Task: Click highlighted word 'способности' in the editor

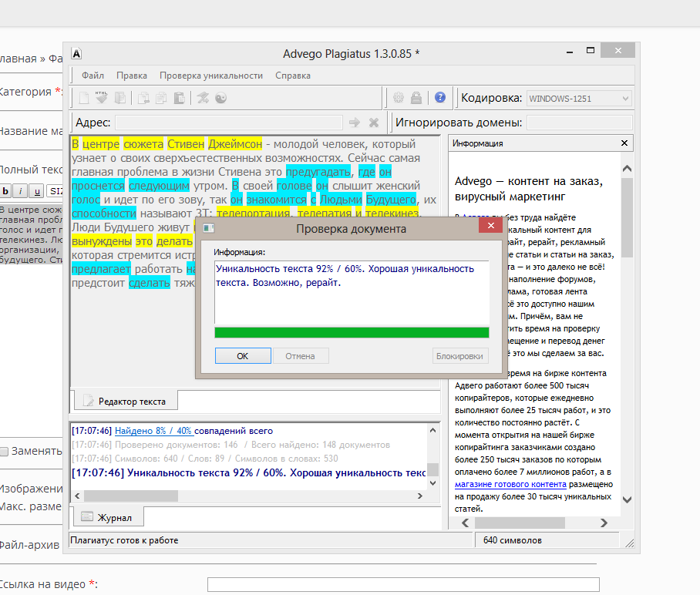Action: click(104, 213)
